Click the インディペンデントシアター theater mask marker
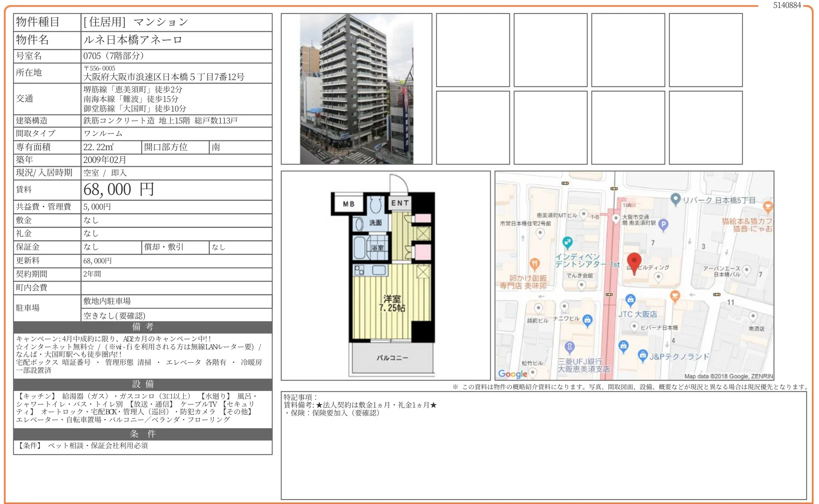 click(567, 241)
